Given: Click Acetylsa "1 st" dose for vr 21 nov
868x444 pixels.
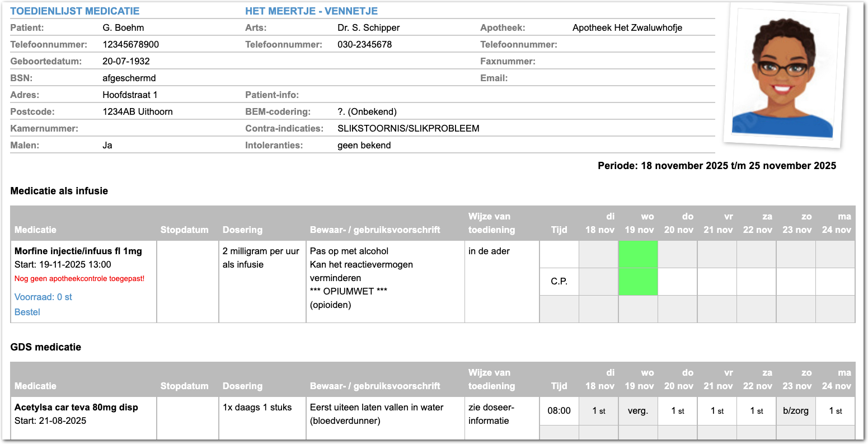Looking at the screenshot, I should (x=717, y=410).
